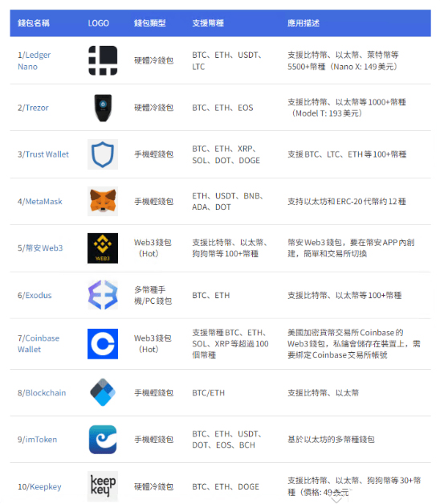Click the LOGO column header
This screenshot has width=440, height=504.
tap(98, 23)
